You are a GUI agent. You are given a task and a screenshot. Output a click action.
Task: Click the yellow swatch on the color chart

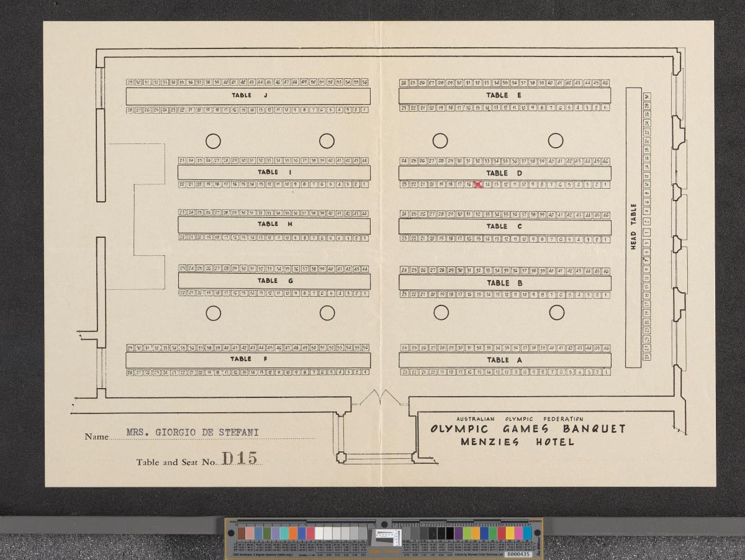[x=510, y=533]
